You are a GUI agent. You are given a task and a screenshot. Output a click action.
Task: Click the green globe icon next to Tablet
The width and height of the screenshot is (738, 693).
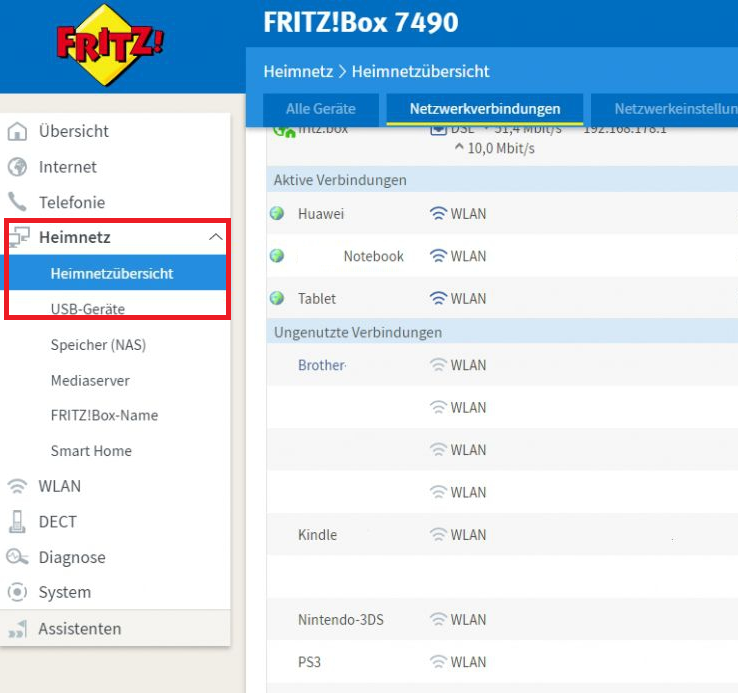pyautogui.click(x=277, y=298)
